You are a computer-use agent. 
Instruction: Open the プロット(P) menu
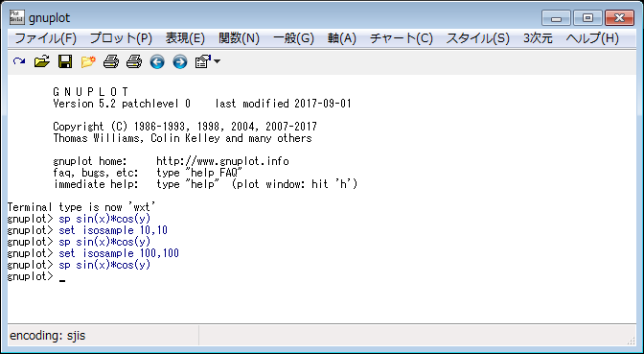(x=121, y=38)
